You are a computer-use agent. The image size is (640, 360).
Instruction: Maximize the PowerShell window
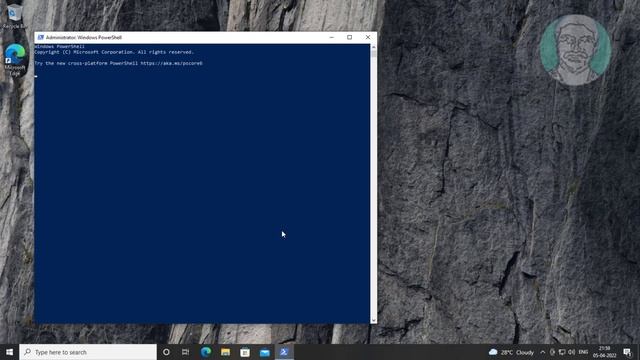click(x=349, y=37)
